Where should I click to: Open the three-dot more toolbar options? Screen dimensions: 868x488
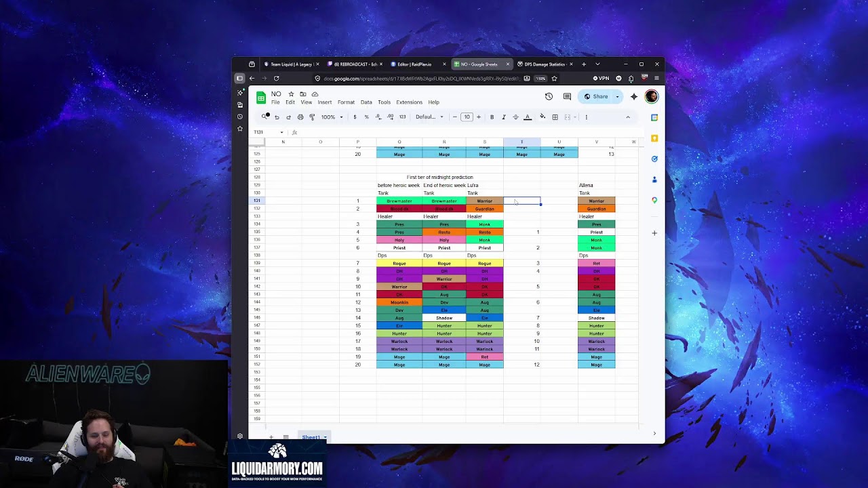click(587, 117)
